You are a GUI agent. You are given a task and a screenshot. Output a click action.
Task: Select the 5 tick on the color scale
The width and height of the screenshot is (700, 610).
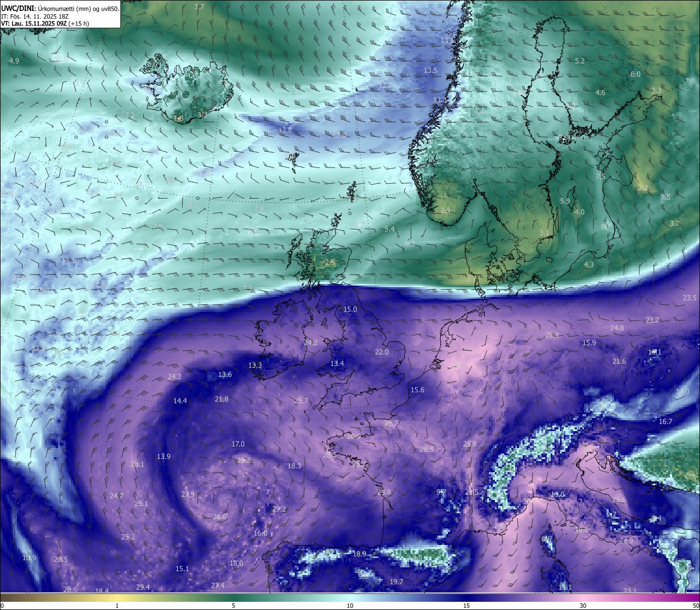coord(234,606)
